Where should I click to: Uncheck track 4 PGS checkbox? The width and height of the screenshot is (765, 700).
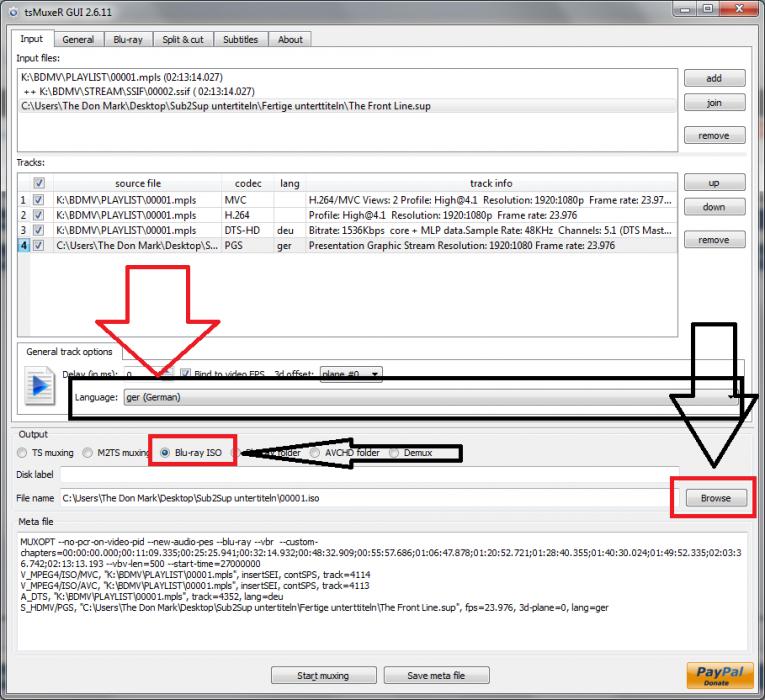click(x=38, y=245)
